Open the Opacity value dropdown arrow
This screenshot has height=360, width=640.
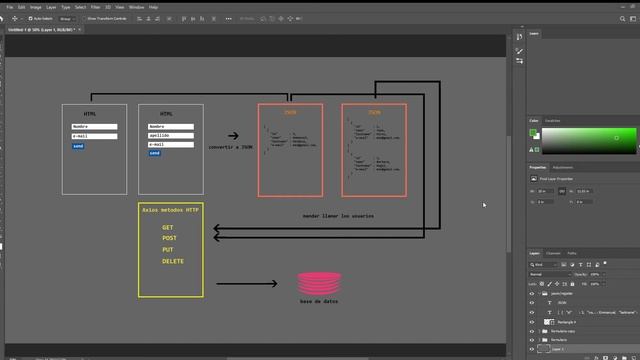click(604, 274)
